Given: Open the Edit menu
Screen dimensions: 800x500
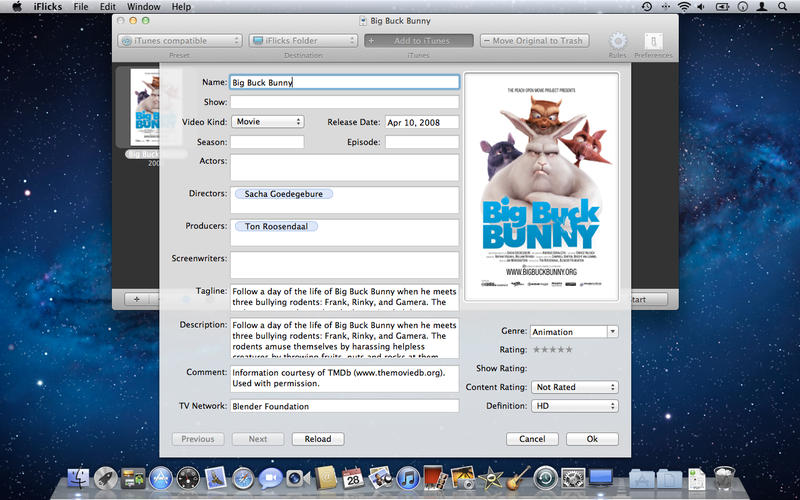Looking at the screenshot, I should pos(107,7).
